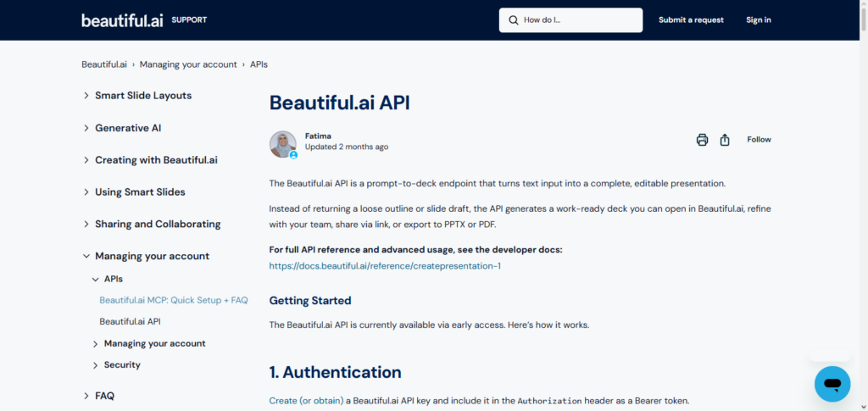Print the article using printer icon
868x411 pixels.
click(702, 139)
